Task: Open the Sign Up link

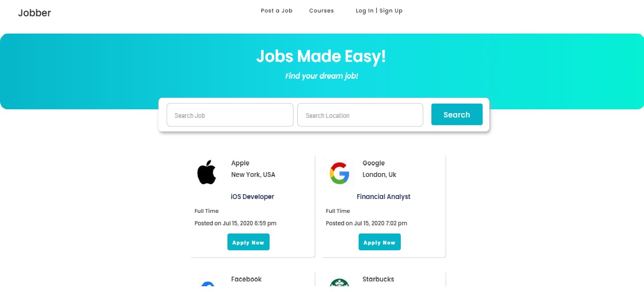Action: point(391,11)
